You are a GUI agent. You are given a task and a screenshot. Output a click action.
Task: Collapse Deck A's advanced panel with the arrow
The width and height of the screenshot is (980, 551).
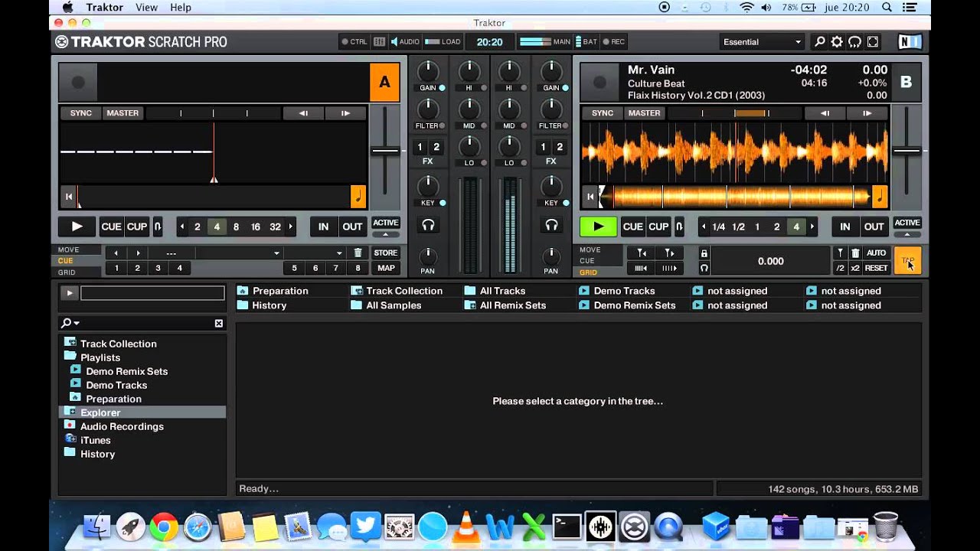386,234
